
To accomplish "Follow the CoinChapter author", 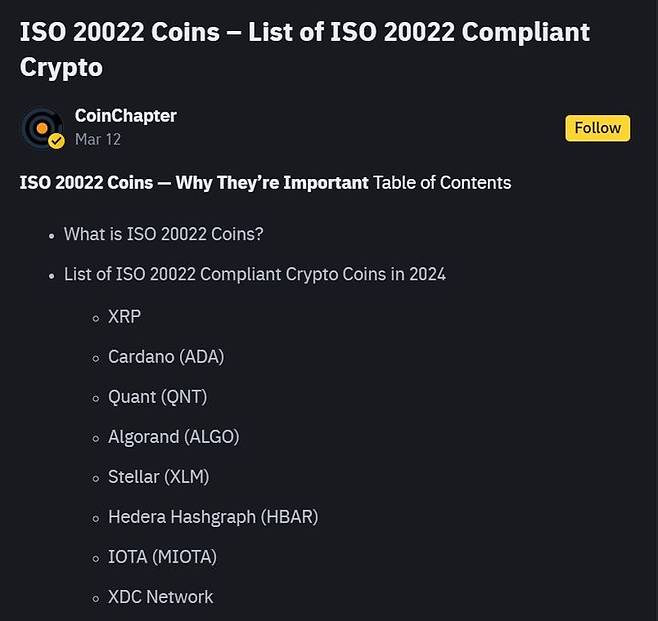I will pyautogui.click(x=597, y=128).
